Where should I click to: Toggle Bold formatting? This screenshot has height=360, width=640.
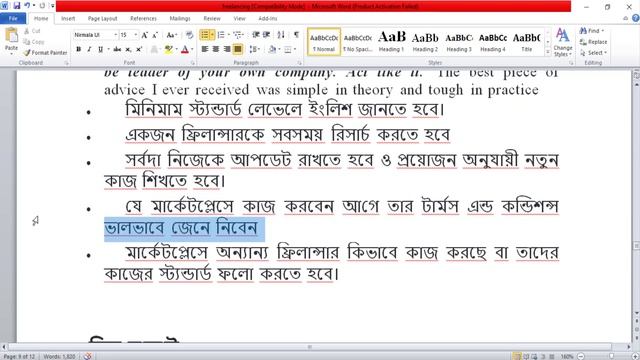pyautogui.click(x=78, y=49)
